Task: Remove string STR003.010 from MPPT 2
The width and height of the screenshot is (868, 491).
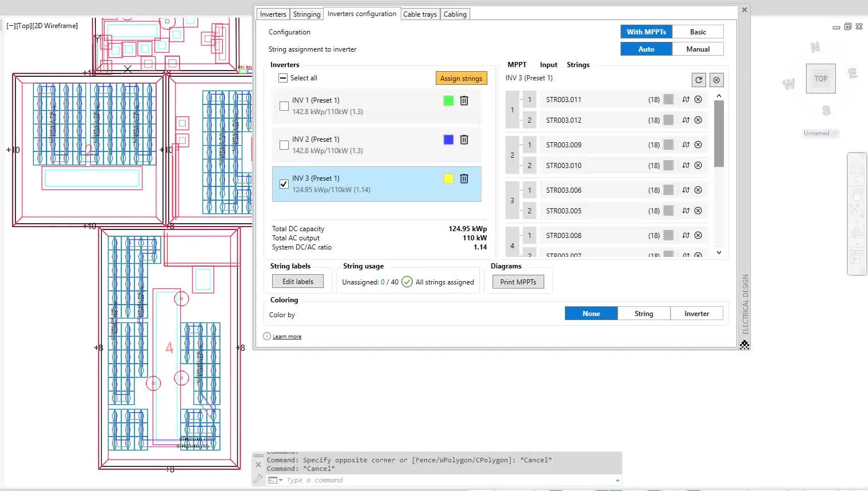Action: 698,165
